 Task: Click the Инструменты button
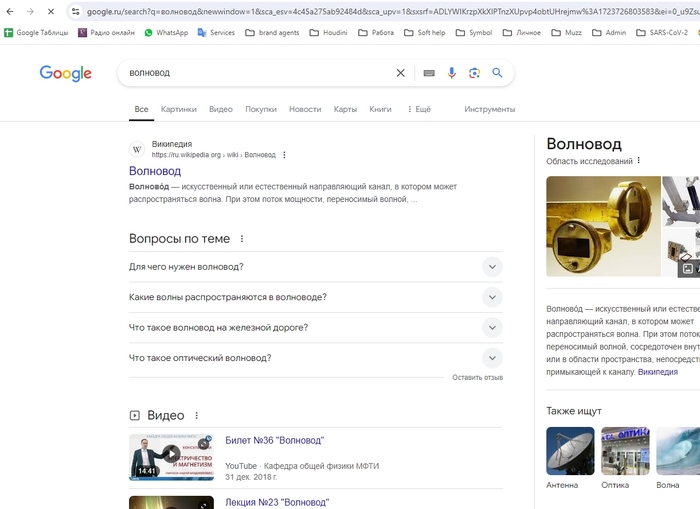coord(489,109)
